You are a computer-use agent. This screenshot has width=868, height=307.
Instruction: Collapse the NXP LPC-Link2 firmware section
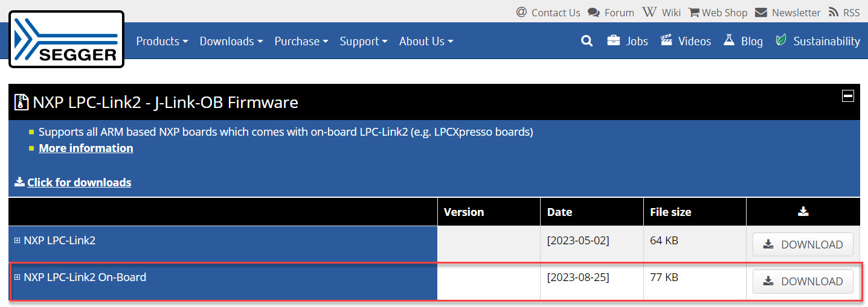pos(848,96)
